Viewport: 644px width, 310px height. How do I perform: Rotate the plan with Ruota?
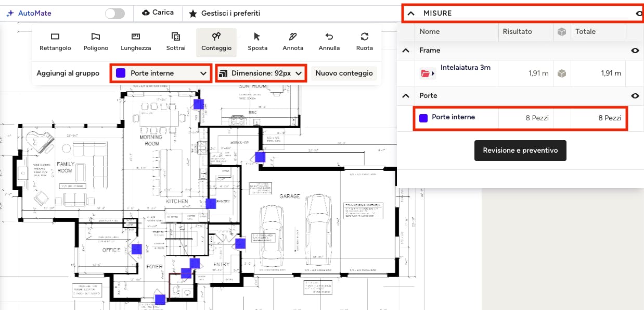point(365,42)
